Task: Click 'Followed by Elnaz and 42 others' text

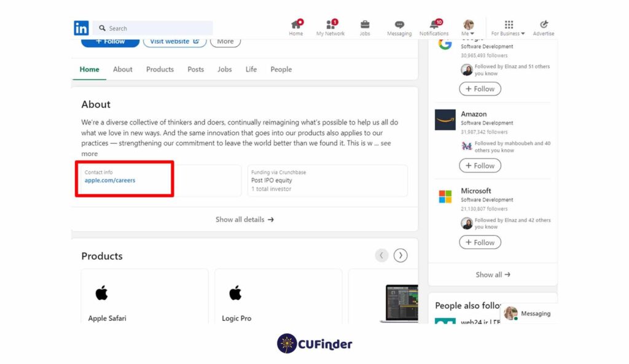Action: point(512,223)
